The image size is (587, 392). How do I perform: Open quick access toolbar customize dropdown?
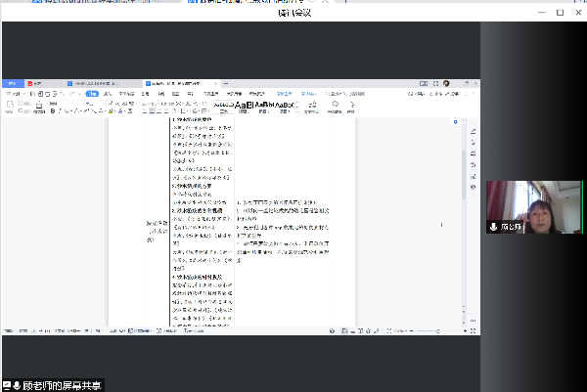[79, 94]
